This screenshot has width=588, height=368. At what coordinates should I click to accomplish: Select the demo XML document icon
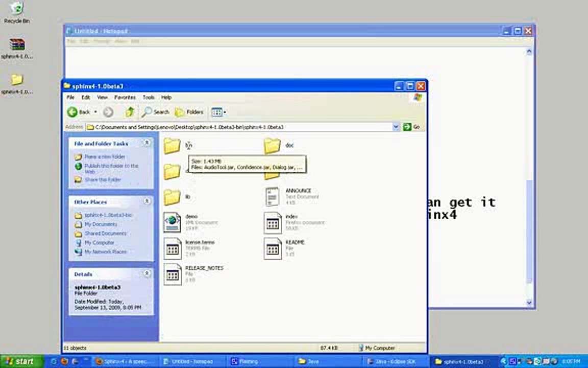pos(172,222)
